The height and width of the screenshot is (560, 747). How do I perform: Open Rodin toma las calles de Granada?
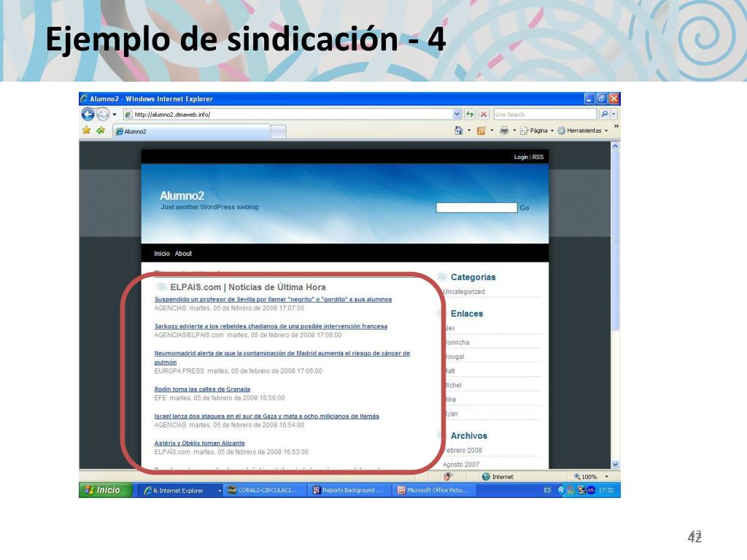(x=202, y=389)
